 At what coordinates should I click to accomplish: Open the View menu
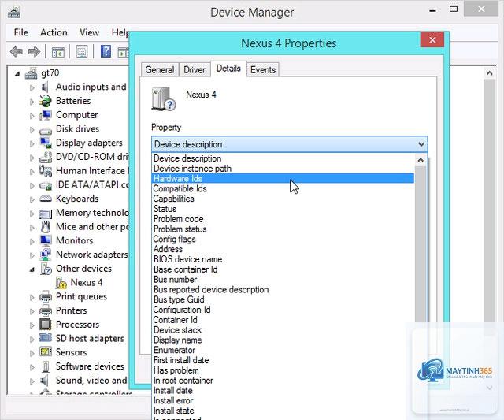pos(89,32)
